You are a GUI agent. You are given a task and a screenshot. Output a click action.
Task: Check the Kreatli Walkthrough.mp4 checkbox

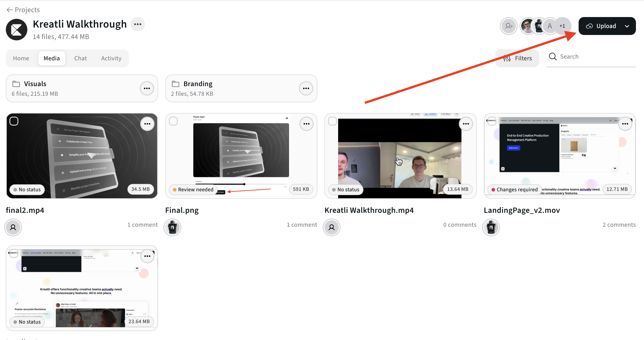(x=333, y=121)
